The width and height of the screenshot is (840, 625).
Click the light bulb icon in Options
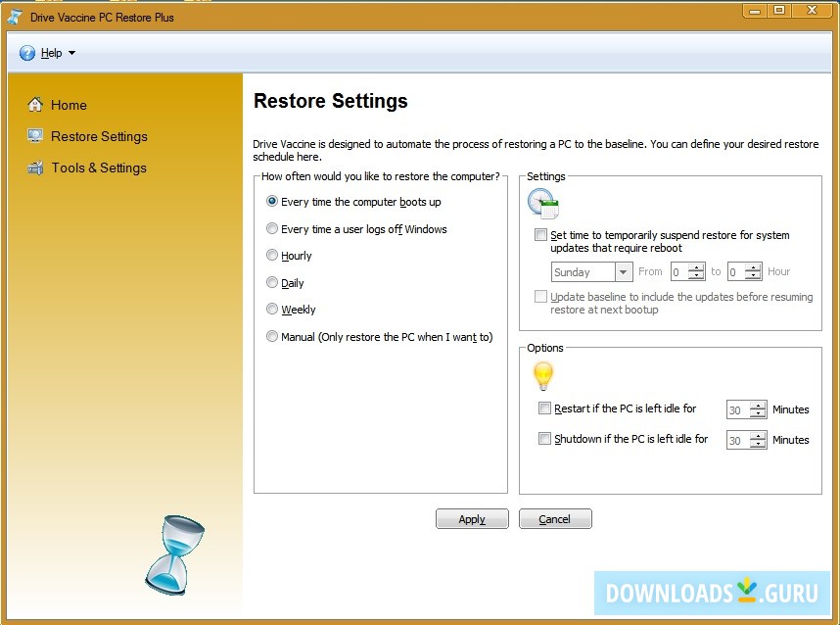(543, 374)
